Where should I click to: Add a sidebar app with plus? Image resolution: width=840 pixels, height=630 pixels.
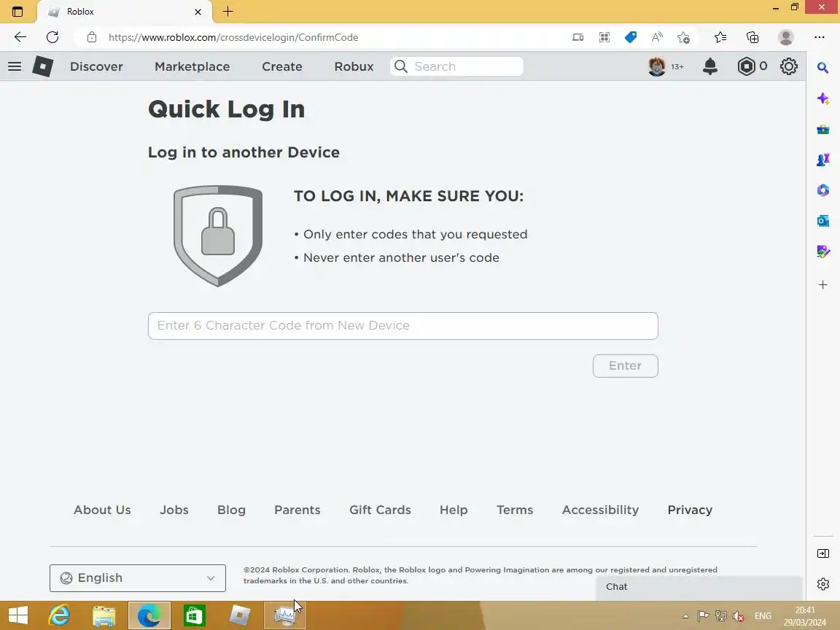(x=822, y=285)
